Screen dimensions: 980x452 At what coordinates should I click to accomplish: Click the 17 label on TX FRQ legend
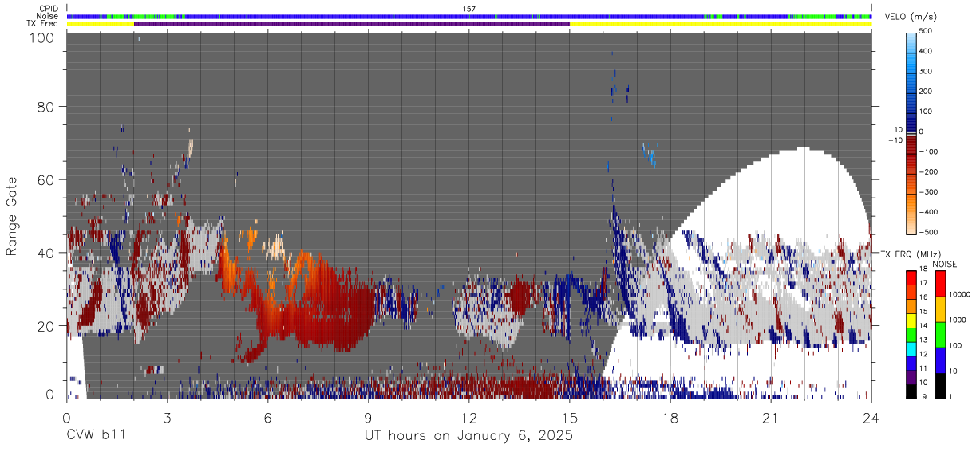[x=924, y=284]
